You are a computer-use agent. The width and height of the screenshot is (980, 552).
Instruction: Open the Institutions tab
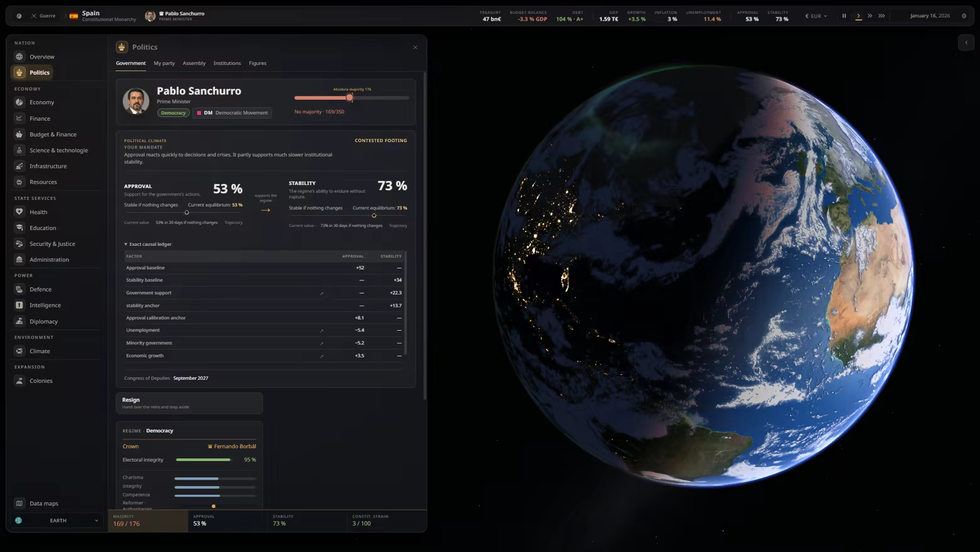(227, 63)
